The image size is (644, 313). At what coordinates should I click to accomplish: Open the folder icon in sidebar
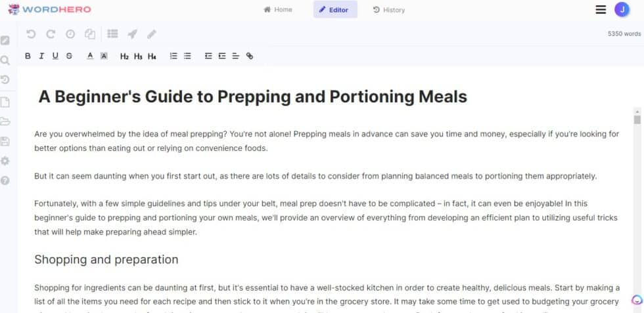(5, 121)
